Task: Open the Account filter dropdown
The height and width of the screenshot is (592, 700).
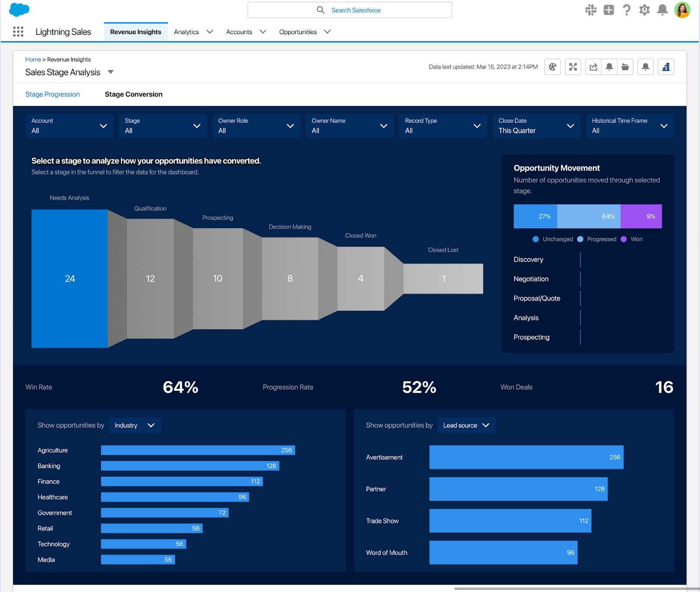Action: click(70, 126)
